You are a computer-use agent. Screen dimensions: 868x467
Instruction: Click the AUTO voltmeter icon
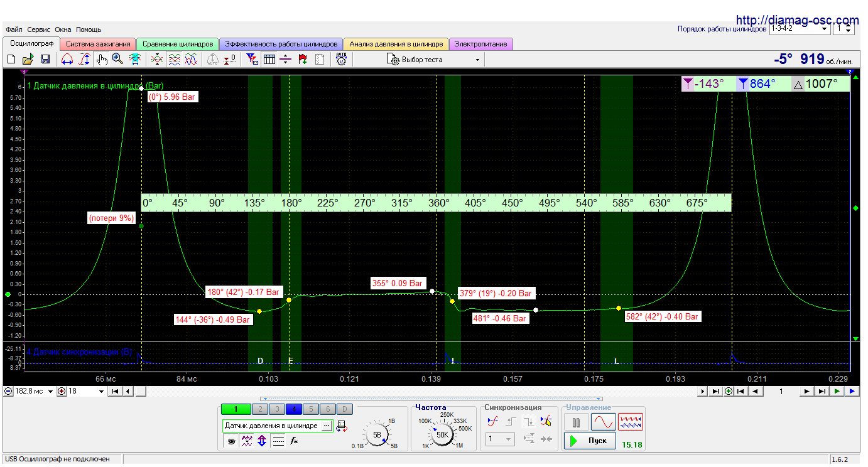pyautogui.click(x=341, y=60)
